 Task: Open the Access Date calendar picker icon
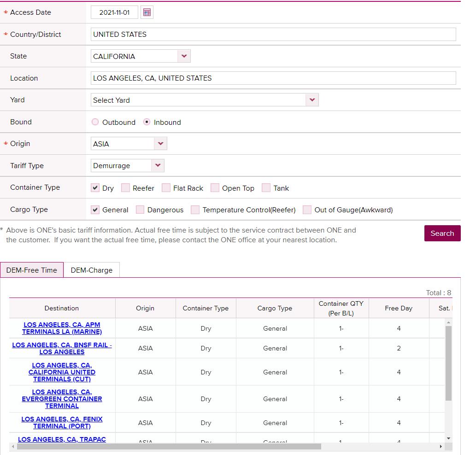pyautogui.click(x=147, y=12)
